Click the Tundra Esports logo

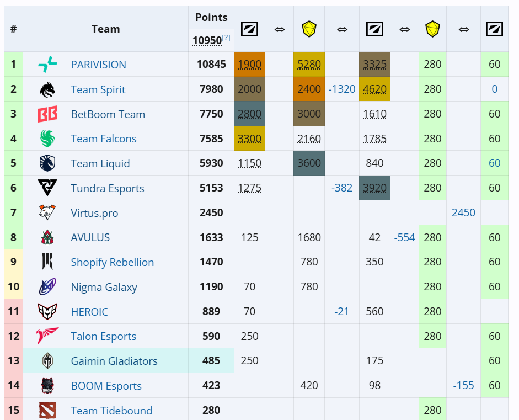pos(47,188)
